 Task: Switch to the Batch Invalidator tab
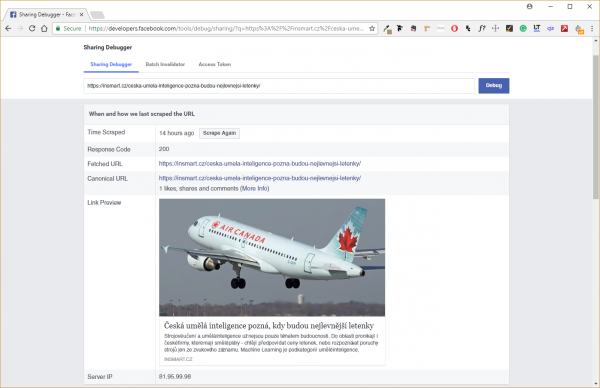(x=165, y=64)
